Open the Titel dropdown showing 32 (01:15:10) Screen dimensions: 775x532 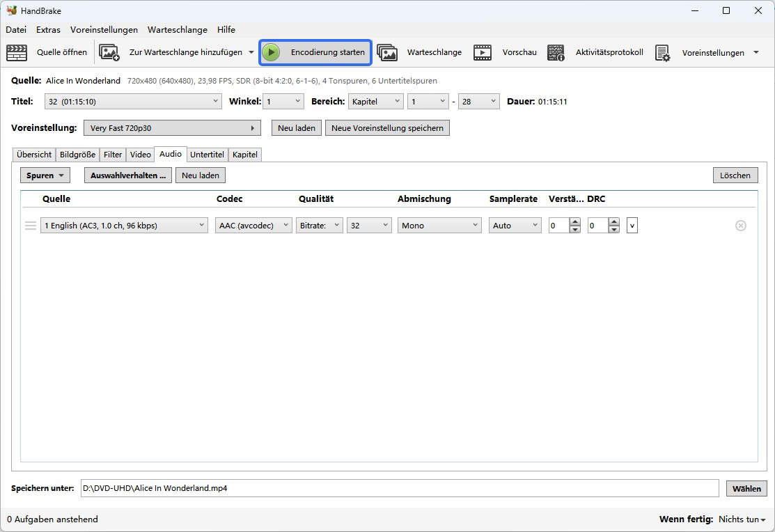(x=132, y=102)
